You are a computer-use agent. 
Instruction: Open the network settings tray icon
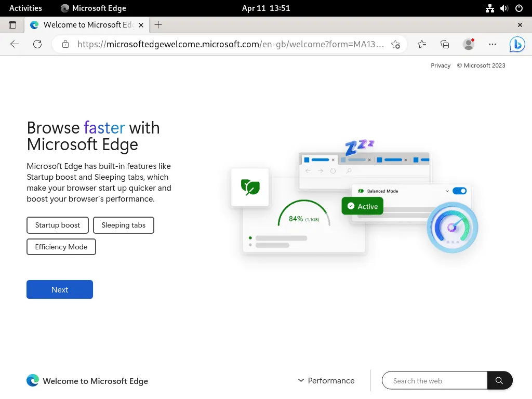[x=489, y=8]
